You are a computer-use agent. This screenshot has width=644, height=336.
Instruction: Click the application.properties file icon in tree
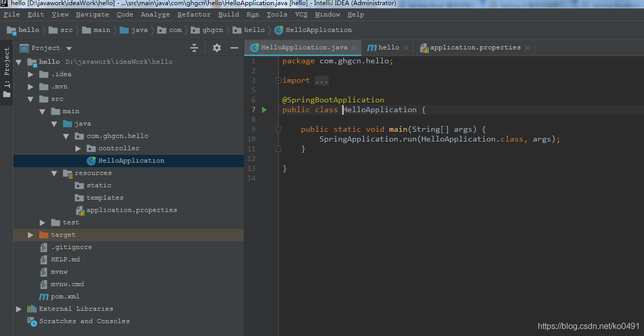pos(80,210)
